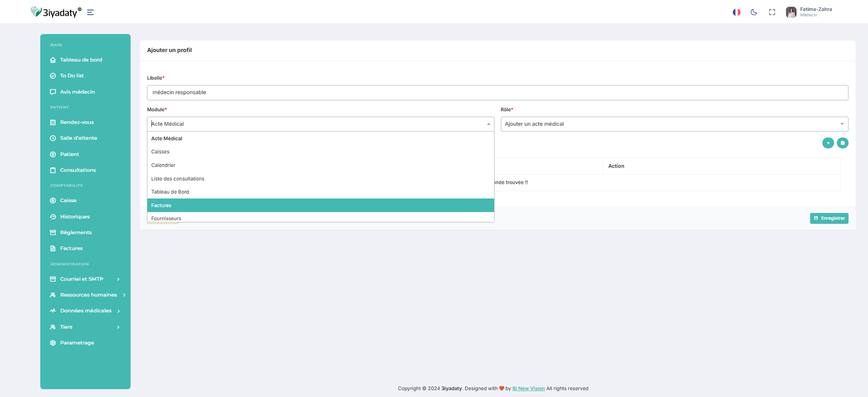Enter fullscreen using the expand icon
This screenshot has width=868, height=397.
(772, 12)
